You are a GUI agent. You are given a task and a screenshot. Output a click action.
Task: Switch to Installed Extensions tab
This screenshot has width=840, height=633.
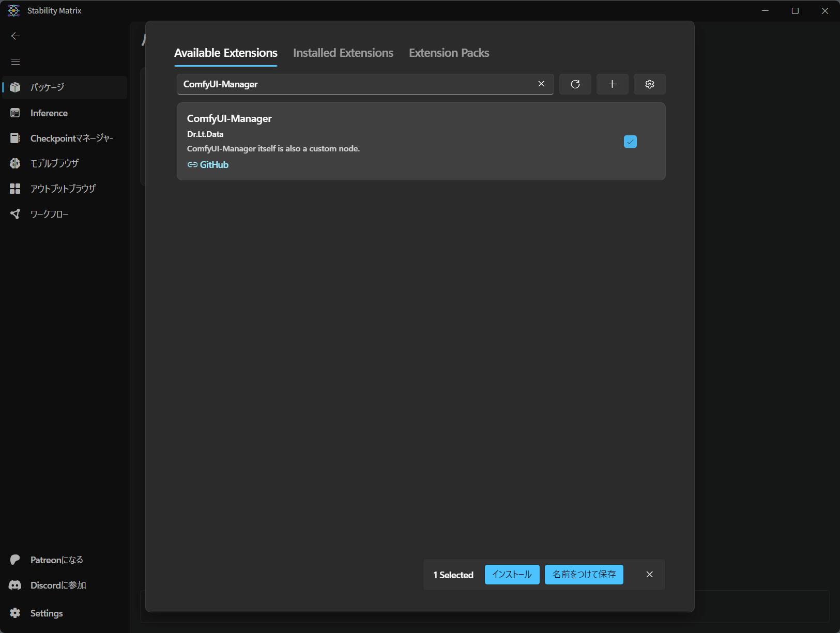343,53
